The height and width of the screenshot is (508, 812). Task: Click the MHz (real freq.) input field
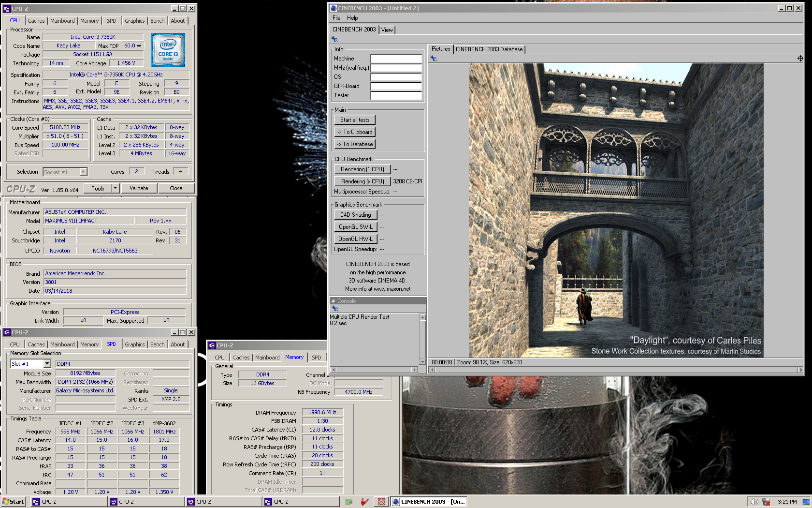[396, 68]
